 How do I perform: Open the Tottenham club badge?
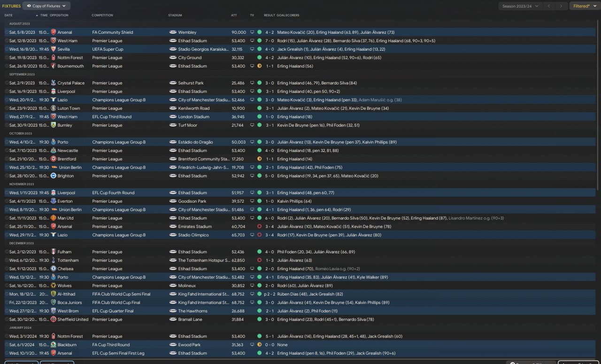point(54,260)
